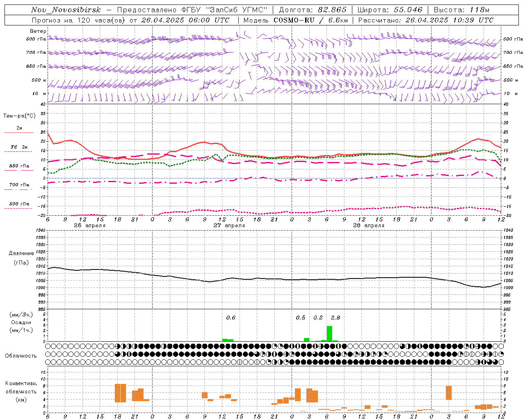Click the (гПа) unit label under Давление

pyautogui.click(x=21, y=263)
